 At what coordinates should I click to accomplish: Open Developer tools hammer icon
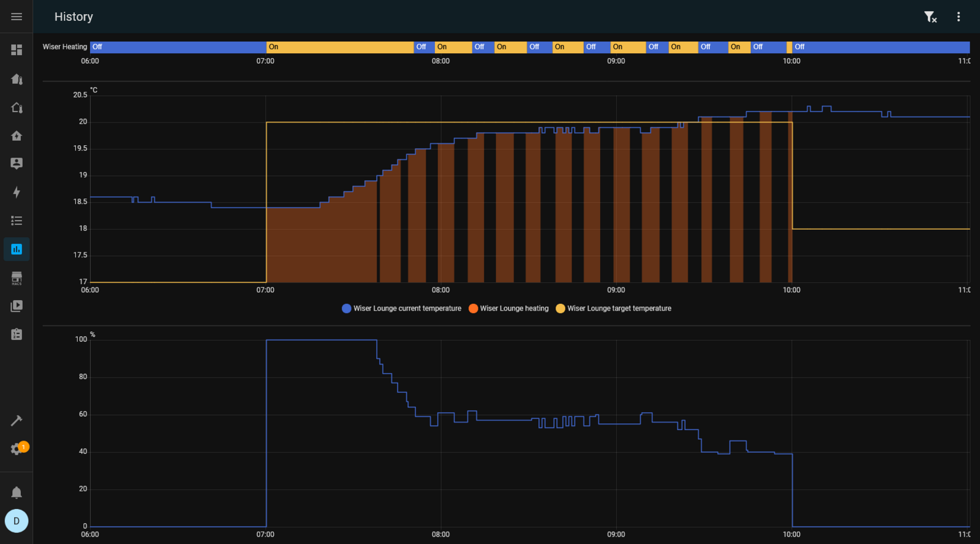pos(17,421)
